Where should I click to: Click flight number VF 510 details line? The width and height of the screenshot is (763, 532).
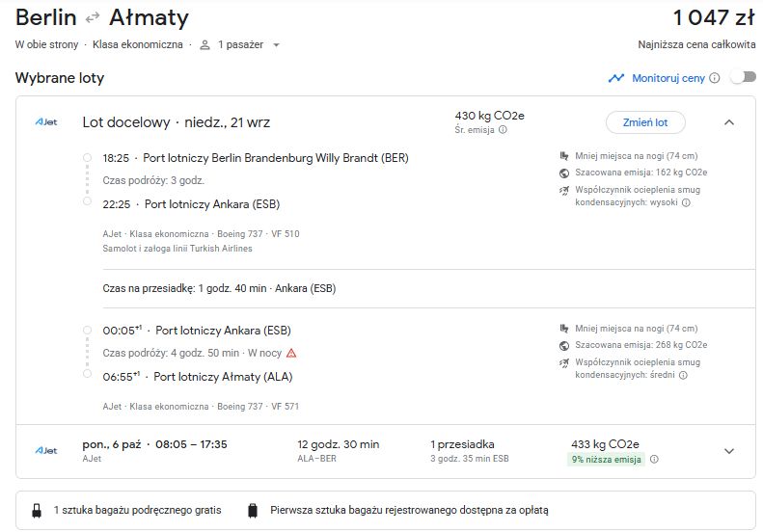tap(201, 234)
